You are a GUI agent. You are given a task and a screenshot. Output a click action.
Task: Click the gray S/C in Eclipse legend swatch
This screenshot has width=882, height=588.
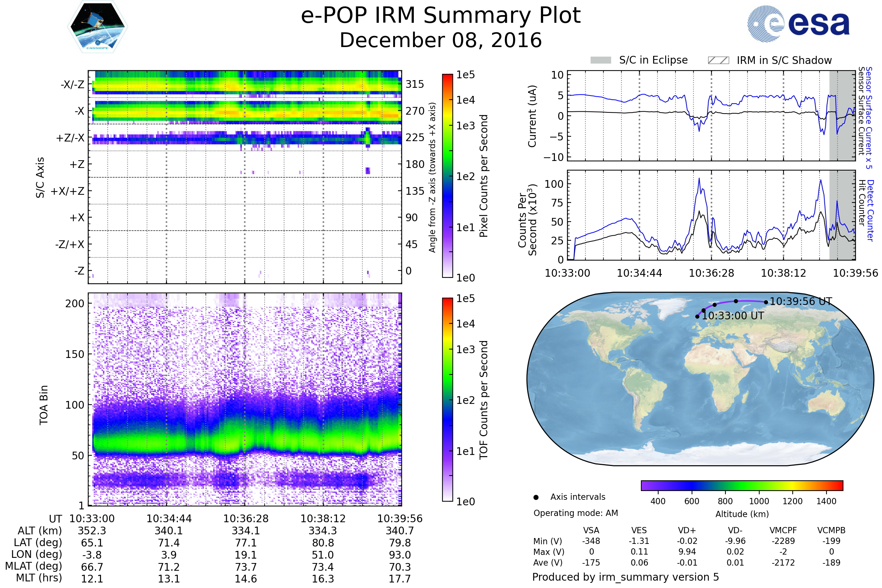tap(600, 60)
